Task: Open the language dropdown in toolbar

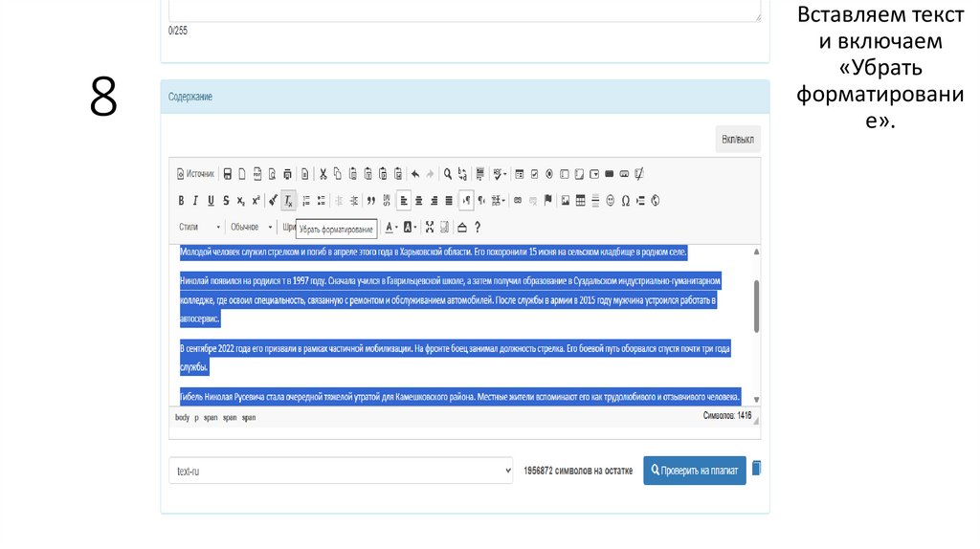Action: 498,201
